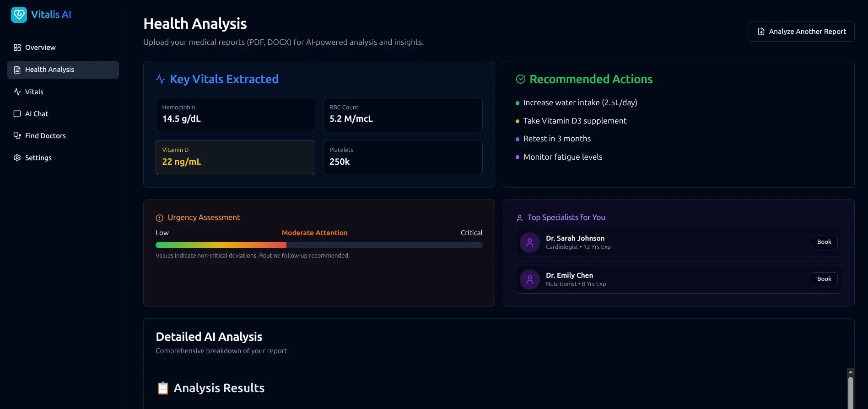Click Dr. Sarah Johnson's avatar icon
This screenshot has height=409, width=868.
tap(530, 242)
